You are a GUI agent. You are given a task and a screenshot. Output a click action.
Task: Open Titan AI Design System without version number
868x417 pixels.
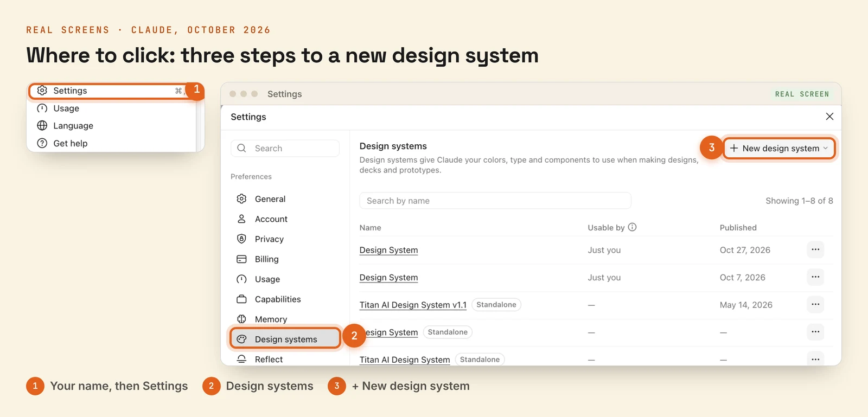click(x=405, y=360)
